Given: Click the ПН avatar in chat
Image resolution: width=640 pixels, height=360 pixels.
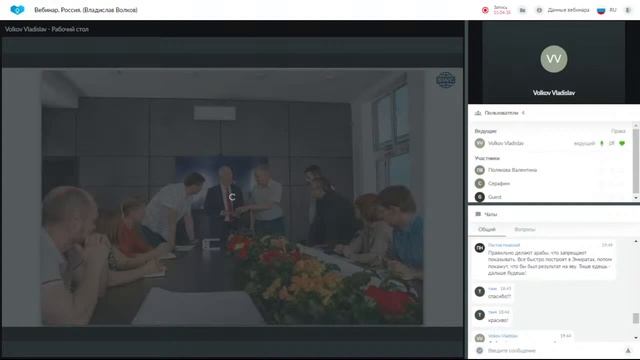Looking at the screenshot, I should pos(480,247).
